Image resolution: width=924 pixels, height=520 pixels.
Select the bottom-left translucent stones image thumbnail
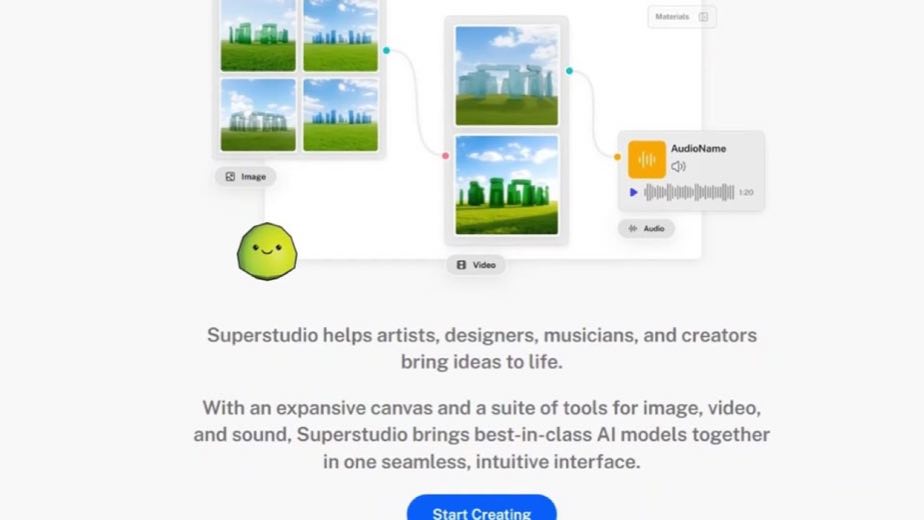pyautogui.click(x=258, y=115)
